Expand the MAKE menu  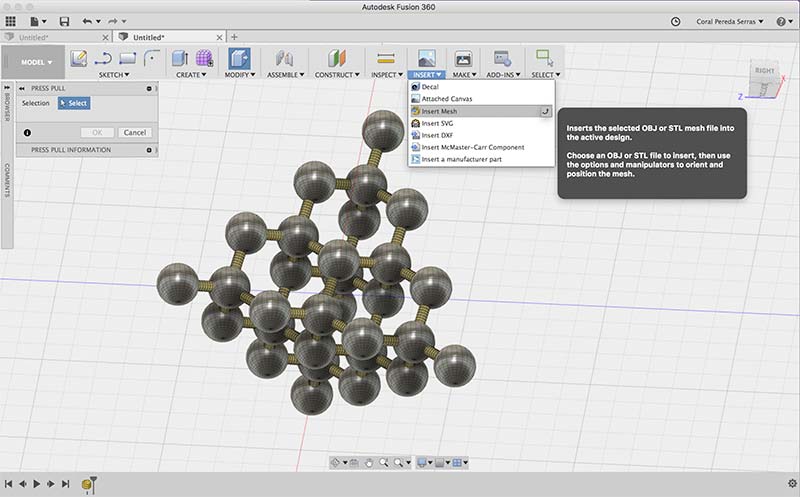click(464, 74)
